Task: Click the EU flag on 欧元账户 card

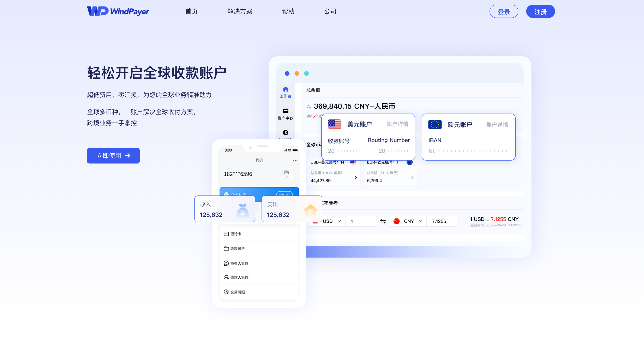Action: click(435, 124)
